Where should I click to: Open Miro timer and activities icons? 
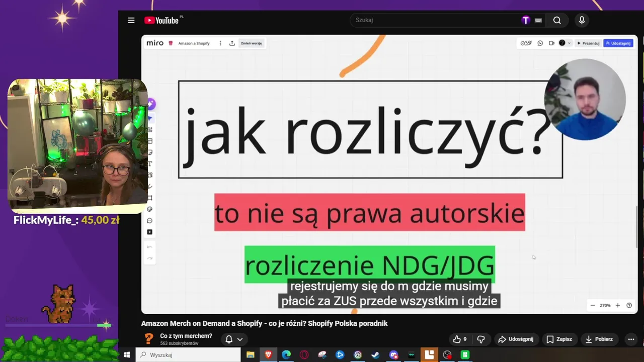[x=526, y=43]
